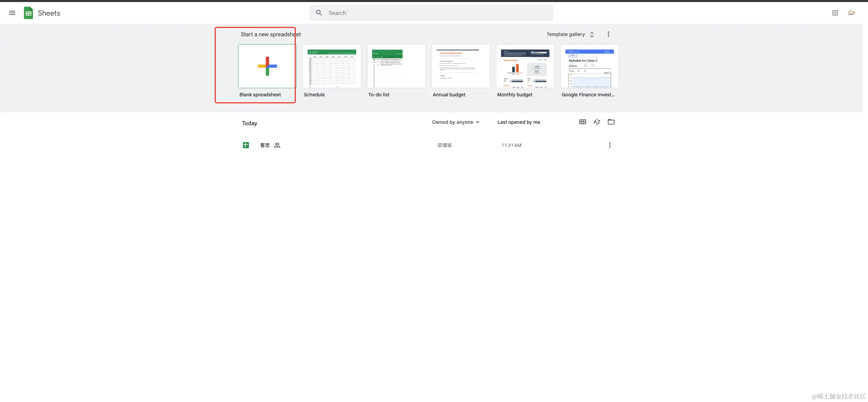Screen dimensions: 868x402
Task: Open the main hamburger menu
Action: (x=12, y=13)
